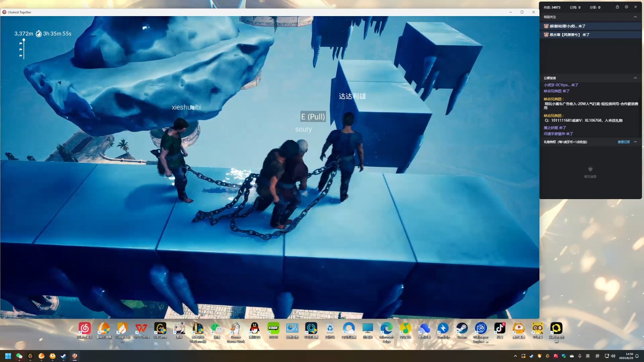Open the Bandizip desktop shortcut
644x362 pixels.
click(x=443, y=329)
